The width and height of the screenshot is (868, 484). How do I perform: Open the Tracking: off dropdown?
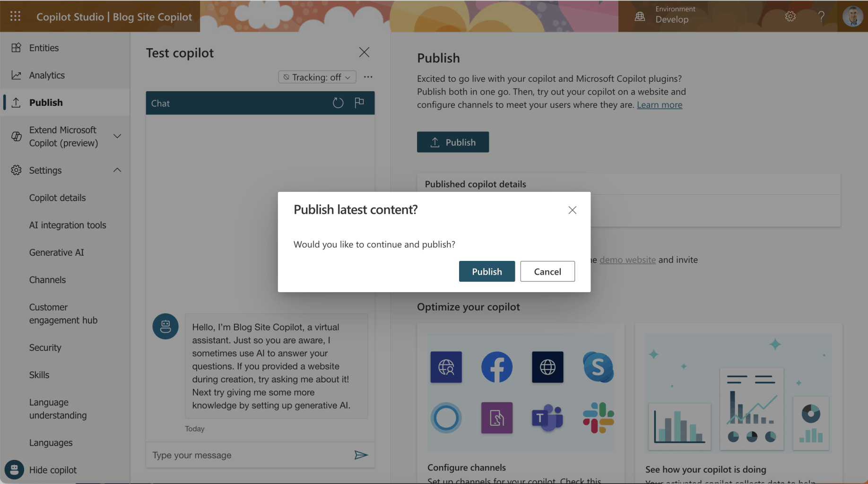click(x=317, y=77)
